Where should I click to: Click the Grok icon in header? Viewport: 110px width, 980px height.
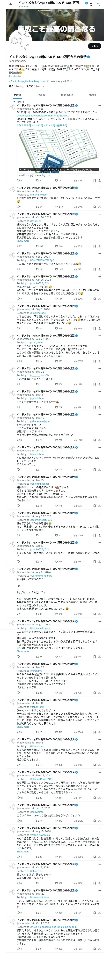(91, 5)
